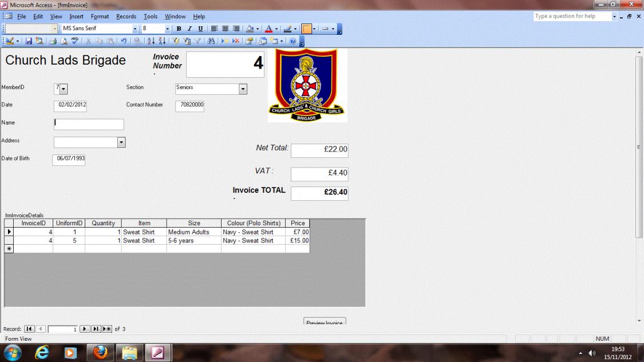Open the File menu
This screenshot has width=644, height=362.
point(21,17)
